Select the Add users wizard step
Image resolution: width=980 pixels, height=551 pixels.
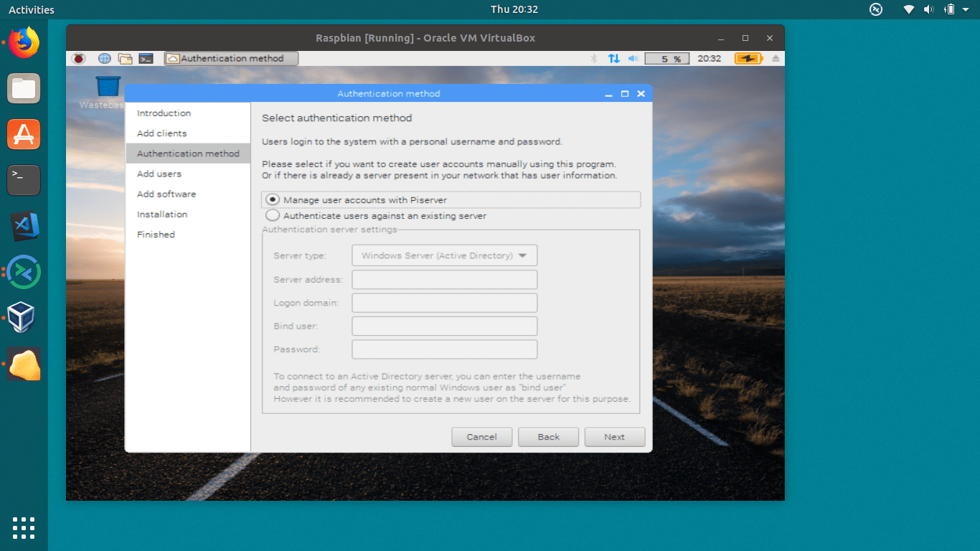159,174
